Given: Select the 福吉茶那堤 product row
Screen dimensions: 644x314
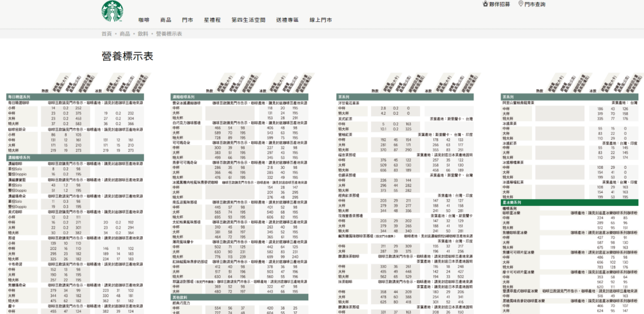Looking at the screenshot, I should tap(405, 155).
